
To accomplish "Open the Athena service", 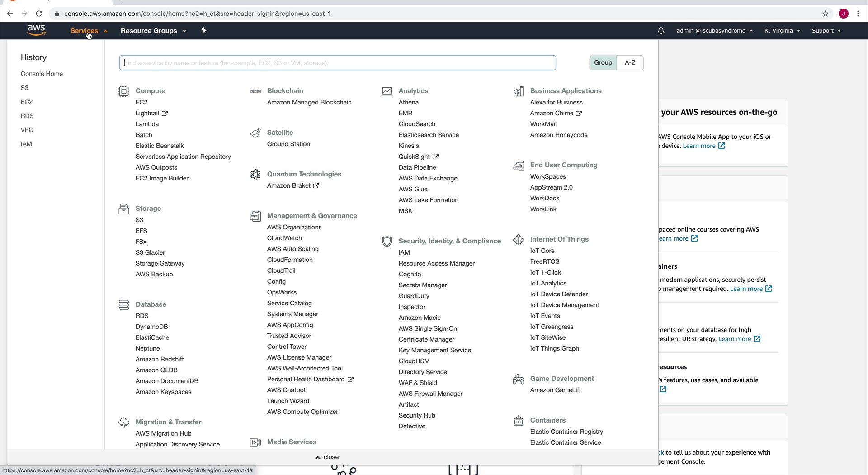I will (409, 102).
